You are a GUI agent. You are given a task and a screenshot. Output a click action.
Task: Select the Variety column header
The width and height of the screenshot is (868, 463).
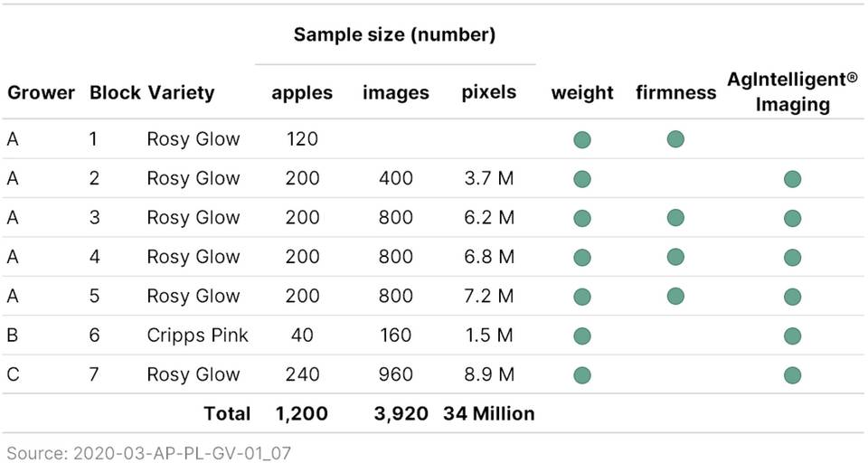pos(181,93)
